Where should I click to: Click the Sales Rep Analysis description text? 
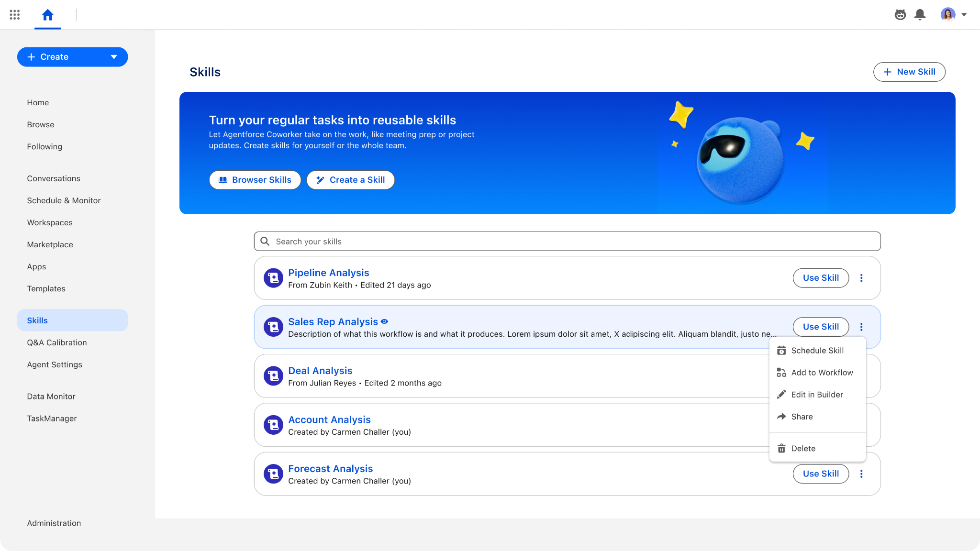pos(533,334)
